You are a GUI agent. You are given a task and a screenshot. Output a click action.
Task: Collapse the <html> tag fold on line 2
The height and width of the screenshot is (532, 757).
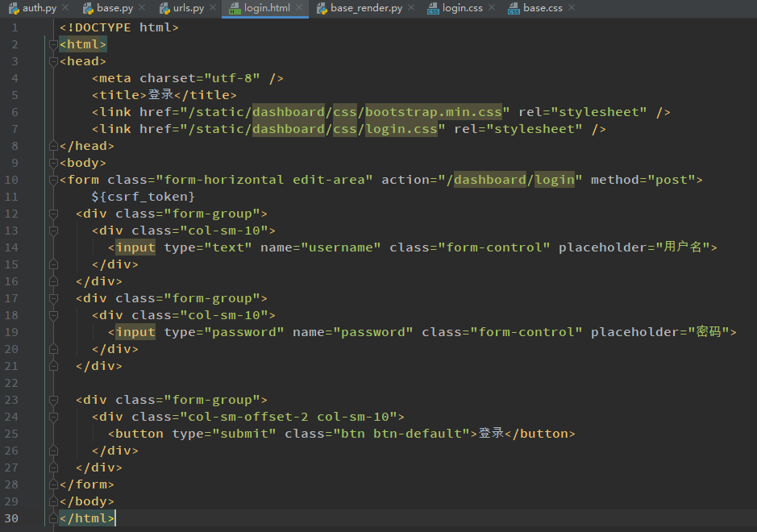click(x=53, y=45)
